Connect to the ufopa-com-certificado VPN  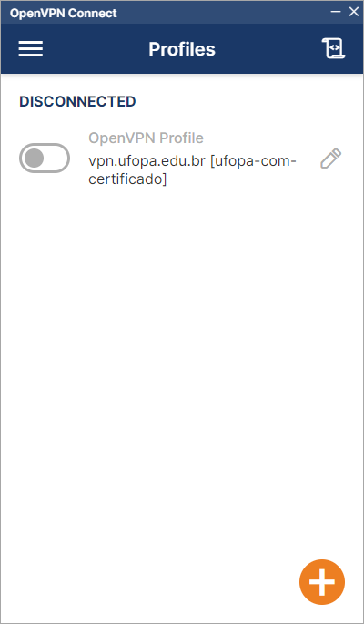[x=45, y=158]
